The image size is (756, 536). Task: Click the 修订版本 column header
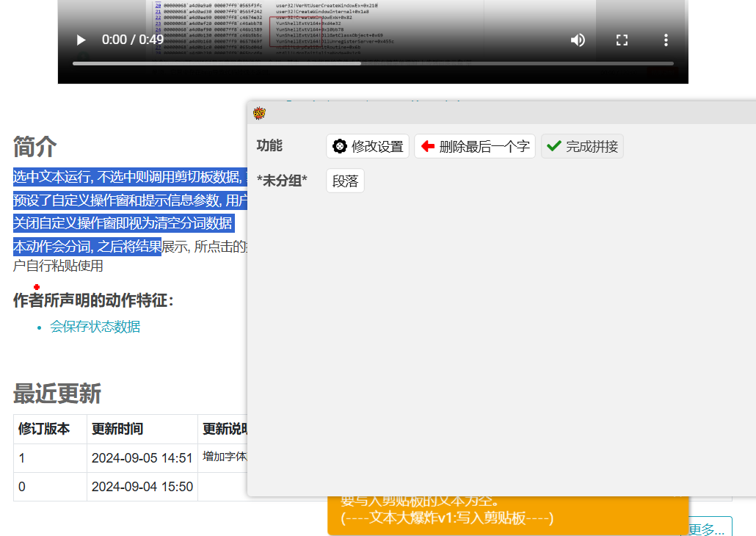point(50,429)
